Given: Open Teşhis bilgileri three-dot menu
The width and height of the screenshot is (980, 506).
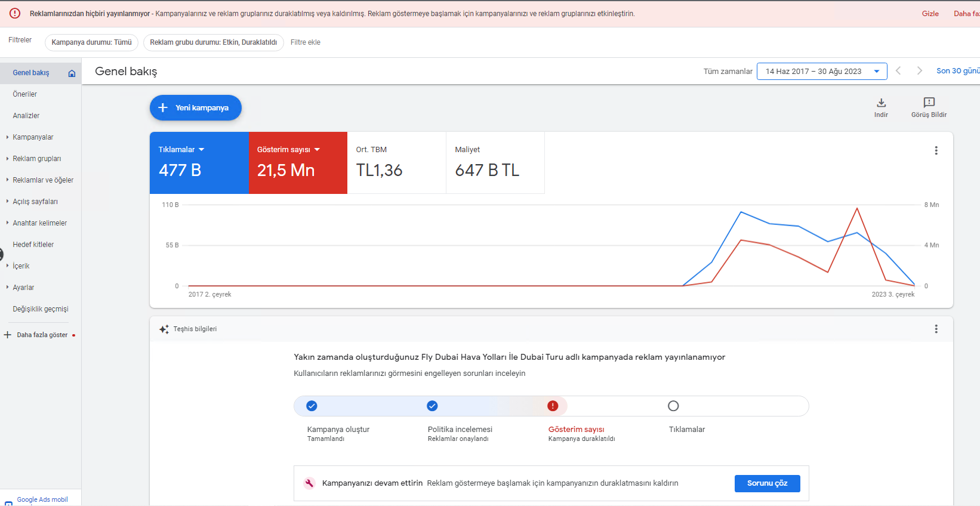Looking at the screenshot, I should [936, 329].
